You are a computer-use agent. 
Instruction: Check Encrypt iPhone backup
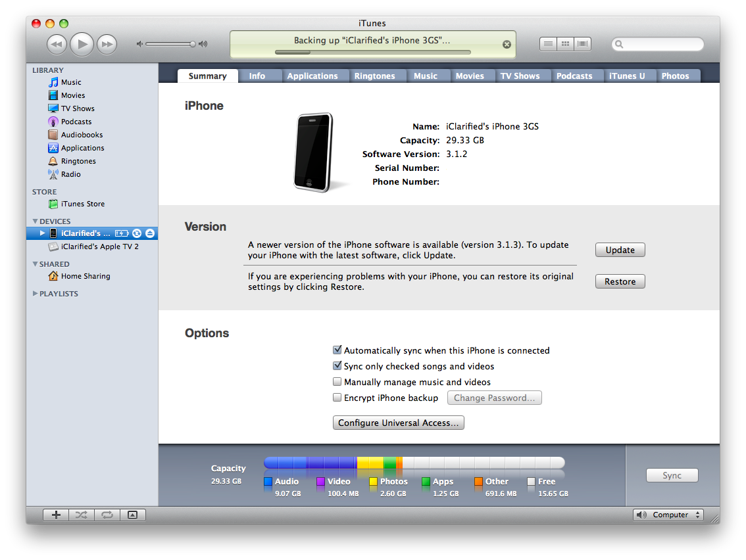[x=337, y=398]
